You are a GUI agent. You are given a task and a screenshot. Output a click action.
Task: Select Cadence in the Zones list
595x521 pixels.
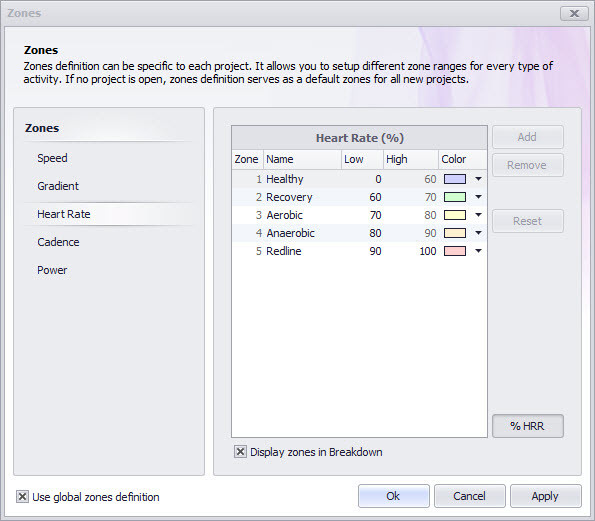pos(58,242)
